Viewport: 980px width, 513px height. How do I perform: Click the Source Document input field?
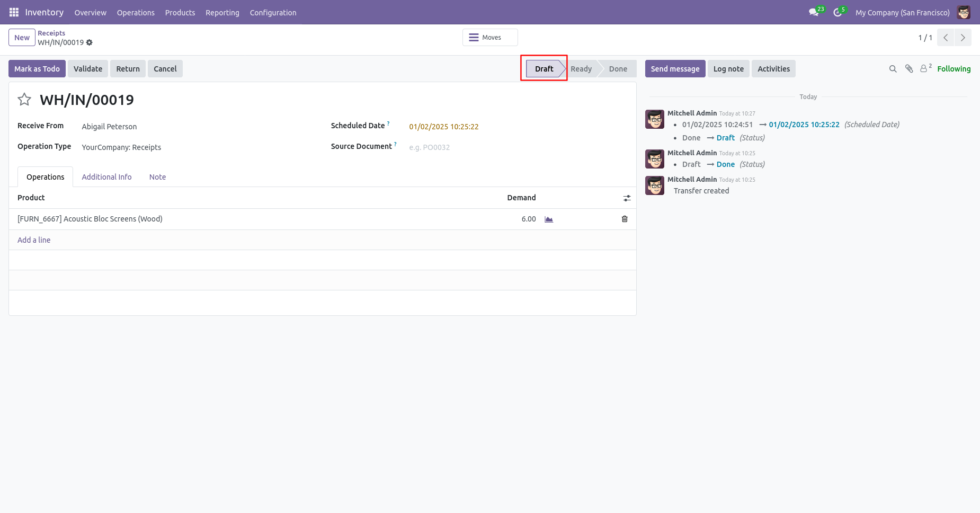[x=518, y=147]
